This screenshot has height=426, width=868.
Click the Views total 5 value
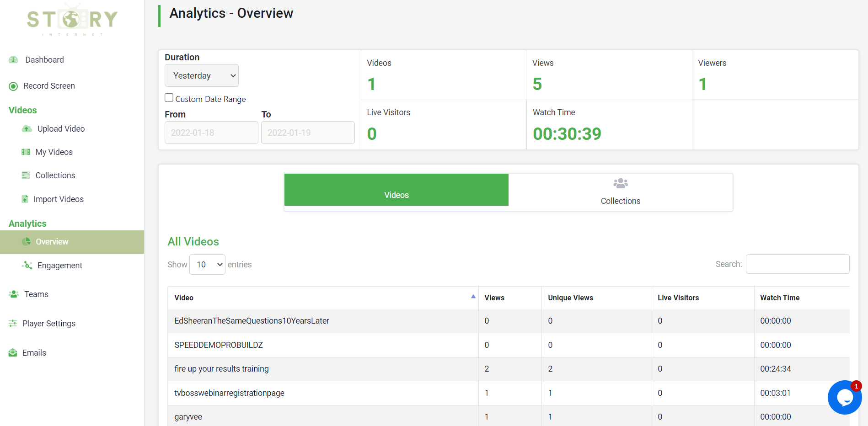537,84
